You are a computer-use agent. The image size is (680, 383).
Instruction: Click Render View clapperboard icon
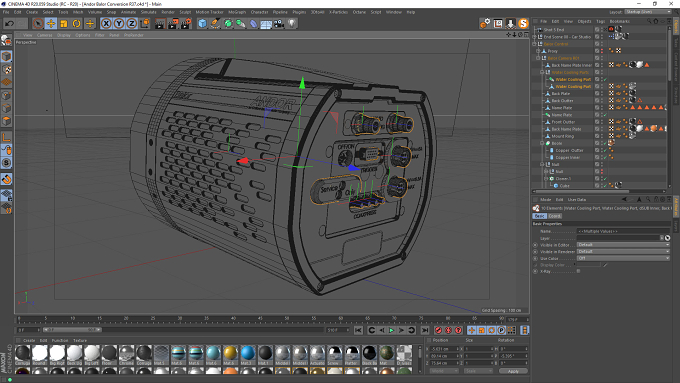click(x=160, y=23)
